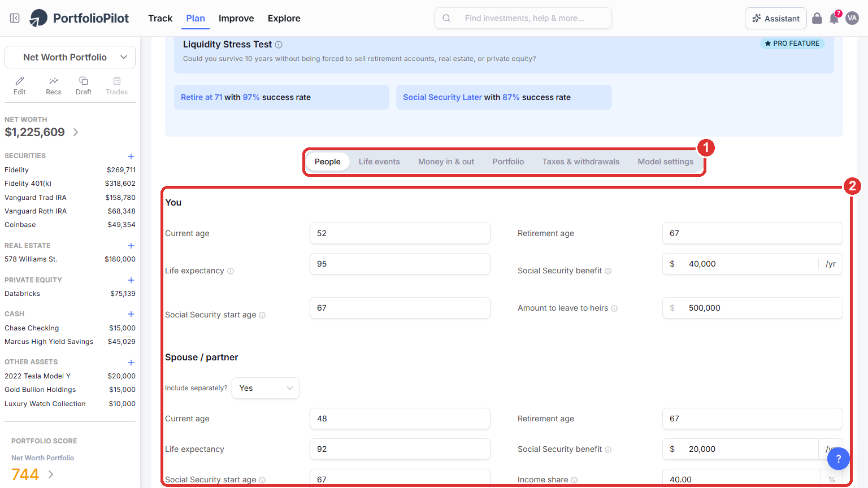Viewport: 868px width, 488px height.
Task: Edit your Current age field 52
Action: click(x=400, y=233)
